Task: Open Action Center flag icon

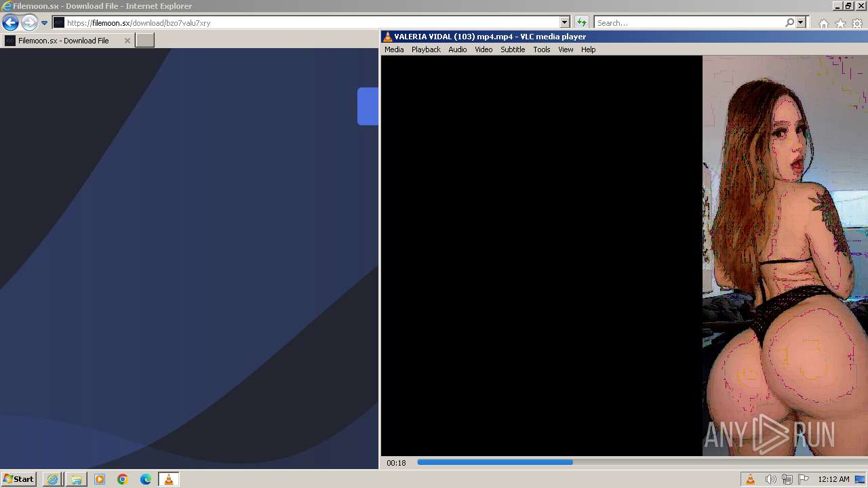Action: 804,479
